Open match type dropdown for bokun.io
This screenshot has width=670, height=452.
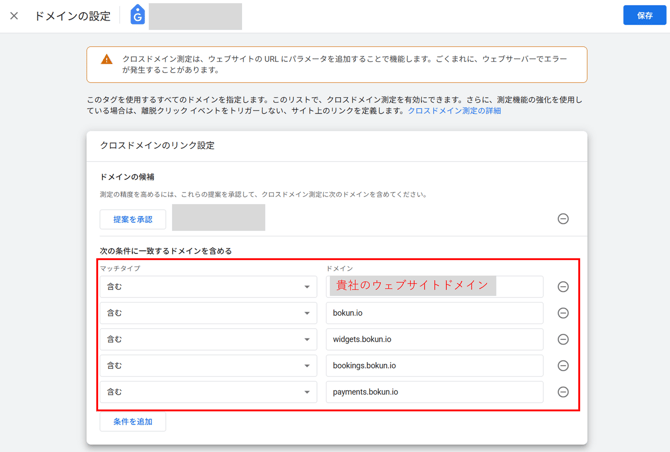click(208, 313)
